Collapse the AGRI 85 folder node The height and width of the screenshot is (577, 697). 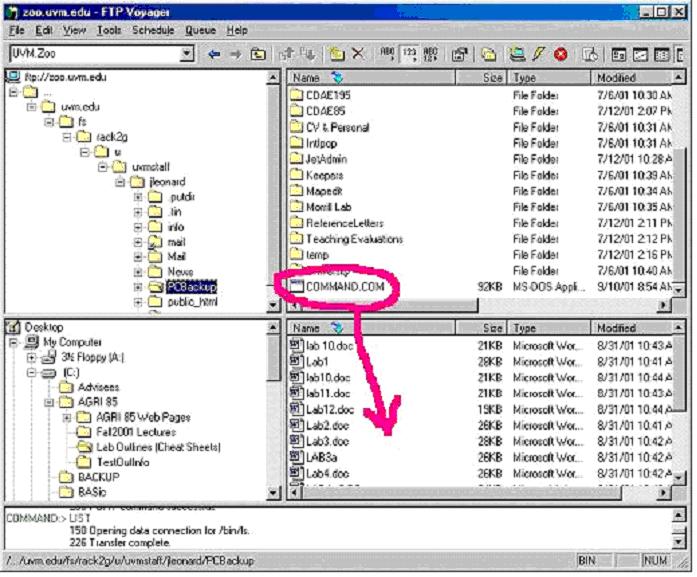tap(32, 402)
